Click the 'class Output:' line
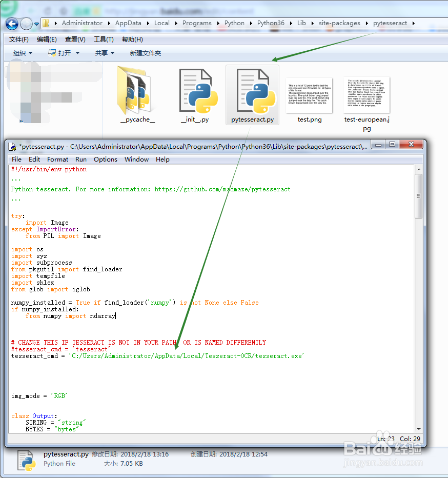Viewport: 448px width, 478px height. click(x=34, y=416)
